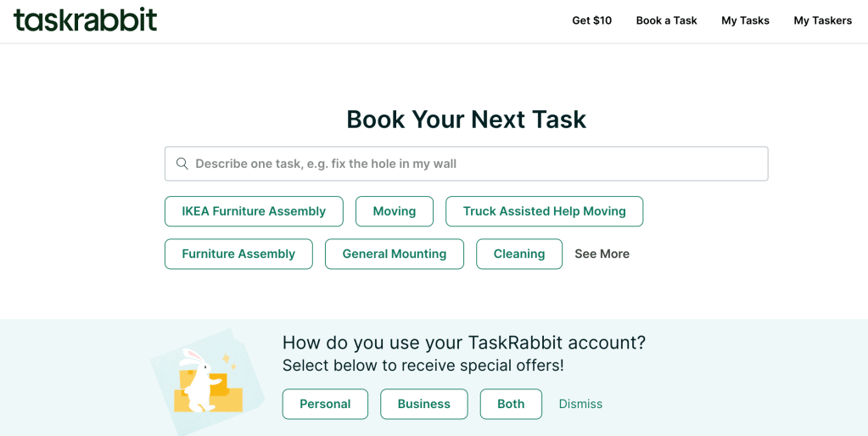Open the Get $10 referral link
868x436 pixels.
point(591,20)
